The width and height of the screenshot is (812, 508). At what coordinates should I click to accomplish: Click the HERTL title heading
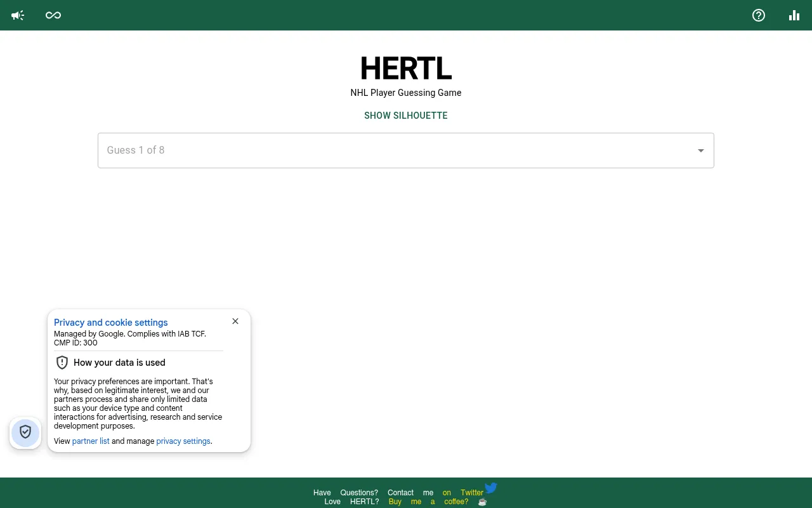click(406, 69)
